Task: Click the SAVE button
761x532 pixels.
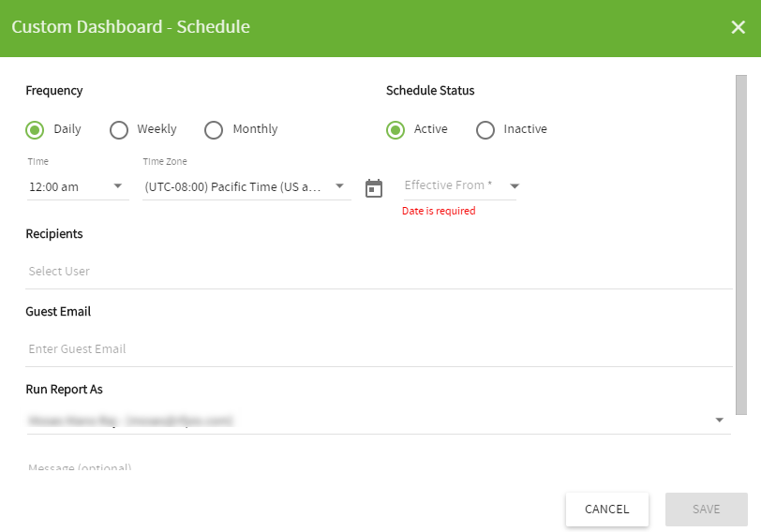Action: coord(707,510)
